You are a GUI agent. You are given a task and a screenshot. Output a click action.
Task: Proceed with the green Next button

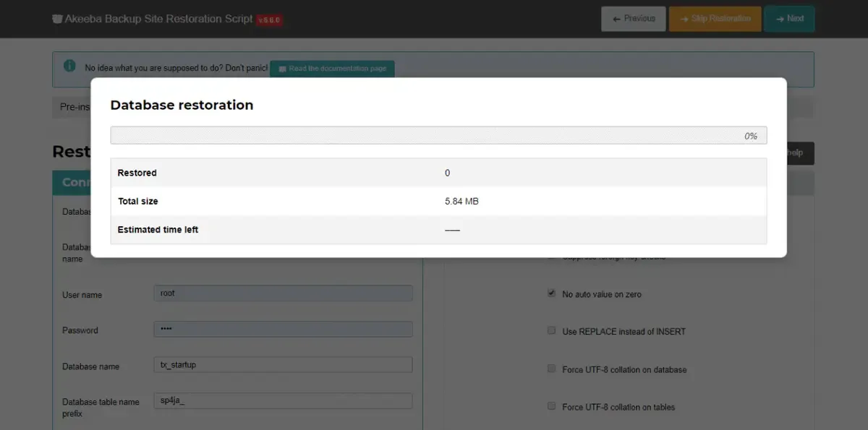[789, 19]
